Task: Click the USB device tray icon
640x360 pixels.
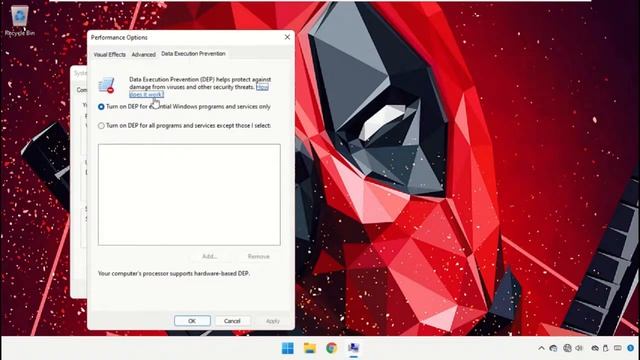Action: 606,348
